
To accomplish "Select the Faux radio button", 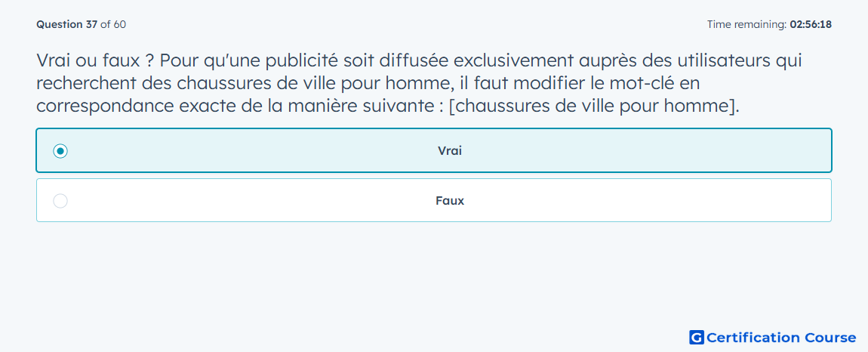I will tap(60, 201).
